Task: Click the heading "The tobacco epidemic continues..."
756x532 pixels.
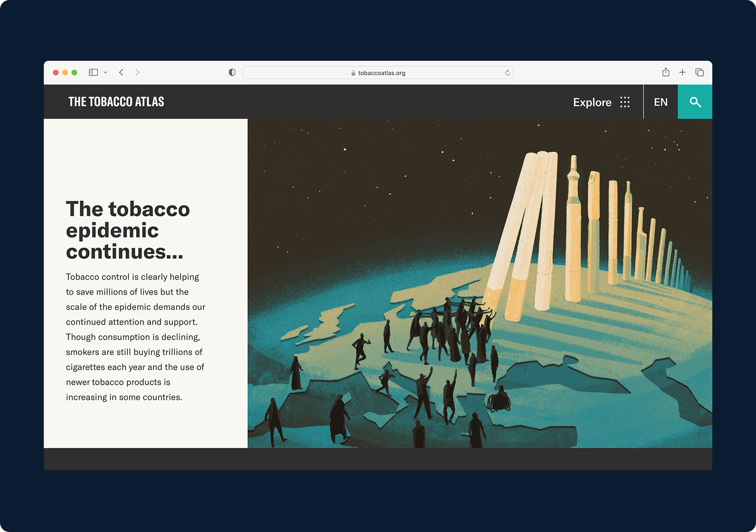Action: click(128, 230)
